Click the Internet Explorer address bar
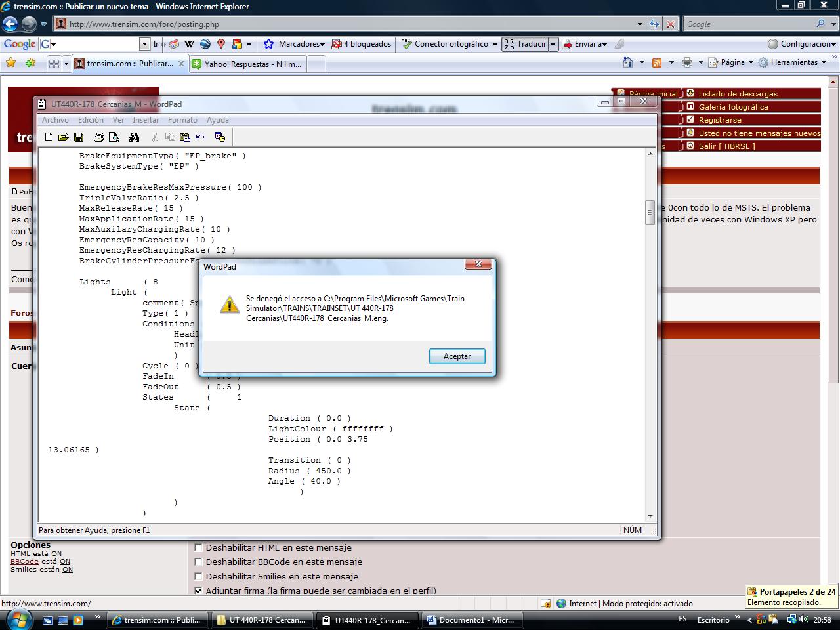Screen dimensions: 840x630 [x=348, y=24]
